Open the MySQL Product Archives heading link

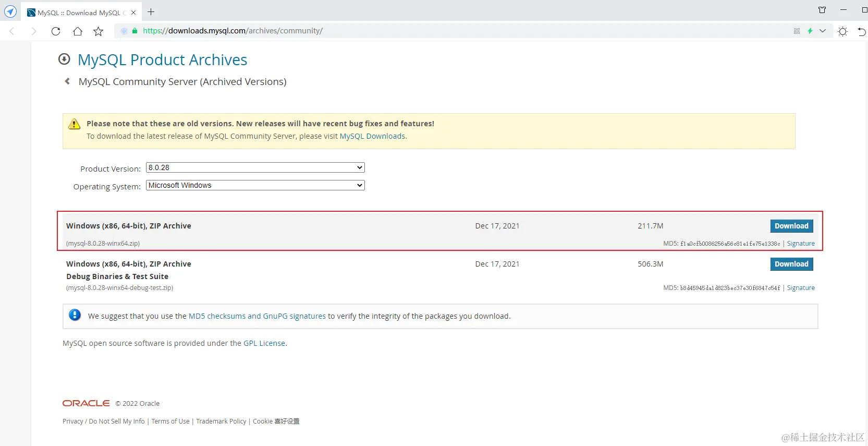pos(163,60)
